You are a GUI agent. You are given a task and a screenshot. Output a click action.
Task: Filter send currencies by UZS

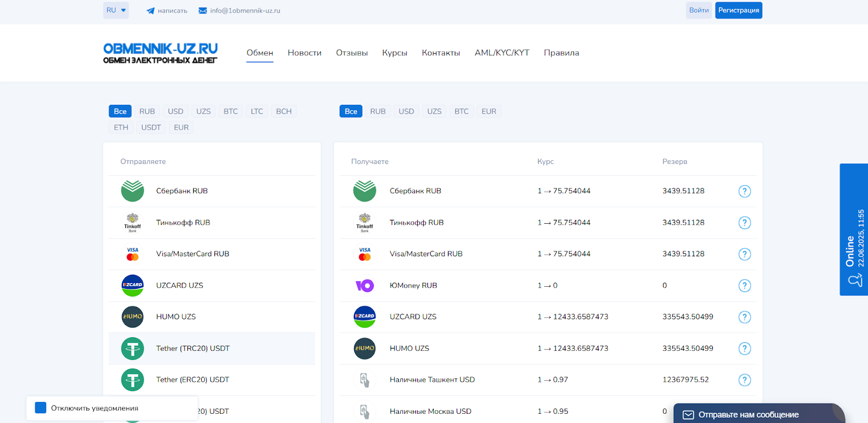point(203,111)
